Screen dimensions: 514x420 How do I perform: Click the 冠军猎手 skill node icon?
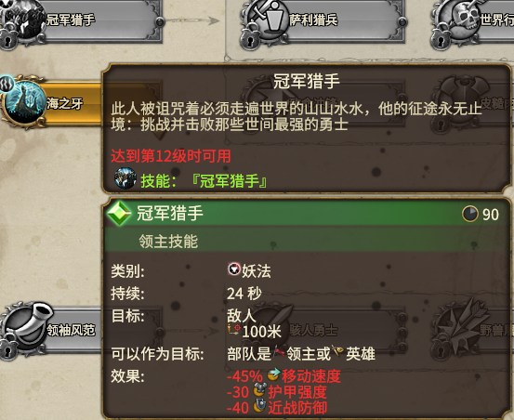tap(24, 17)
